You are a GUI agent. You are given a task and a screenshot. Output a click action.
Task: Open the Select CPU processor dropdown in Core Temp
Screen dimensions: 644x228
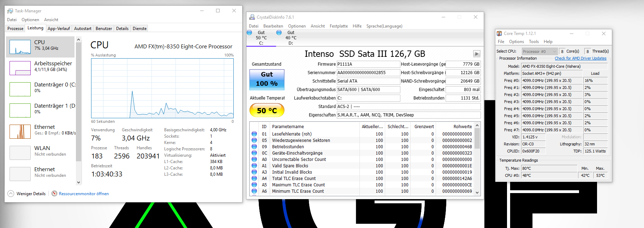pos(539,52)
